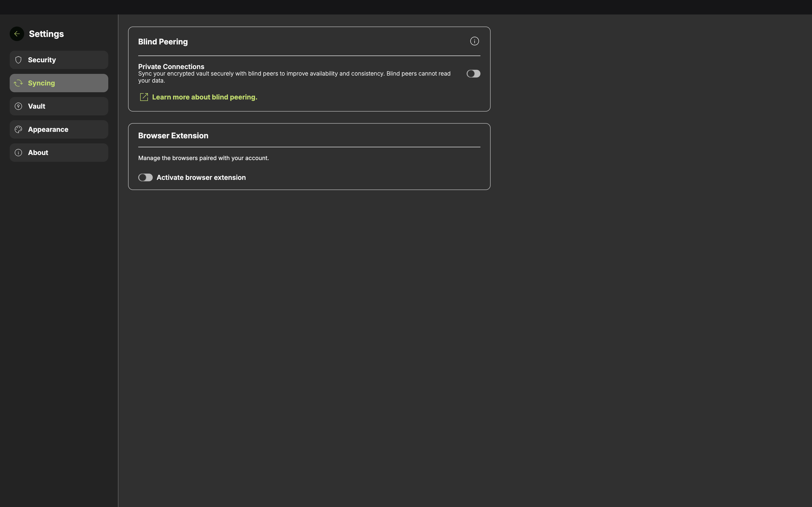Image resolution: width=812 pixels, height=507 pixels.
Task: Click the info icon next to About
Action: [x=18, y=152]
